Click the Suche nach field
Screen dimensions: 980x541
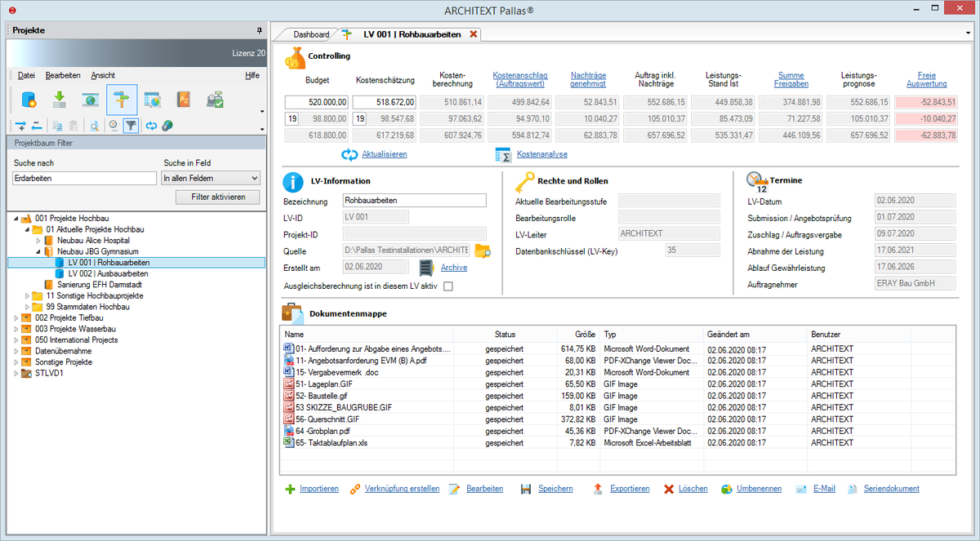coord(85,178)
